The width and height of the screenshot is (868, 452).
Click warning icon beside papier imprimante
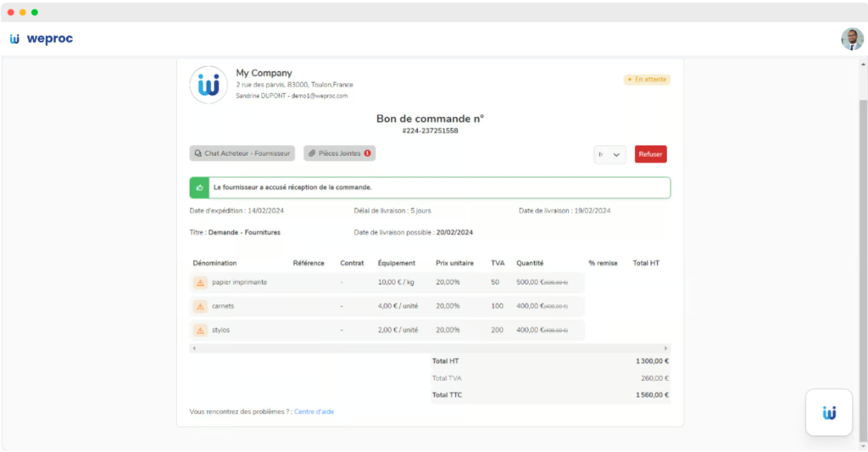coord(201,282)
